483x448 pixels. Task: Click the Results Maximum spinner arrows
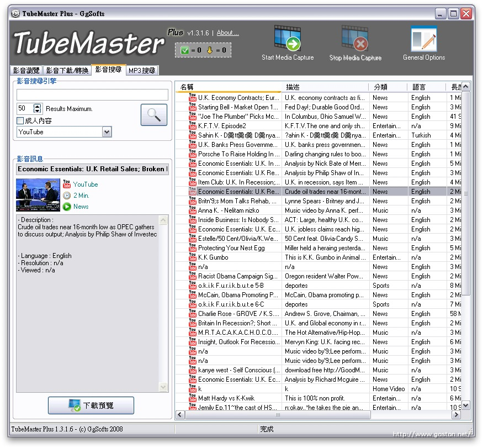[x=38, y=108]
